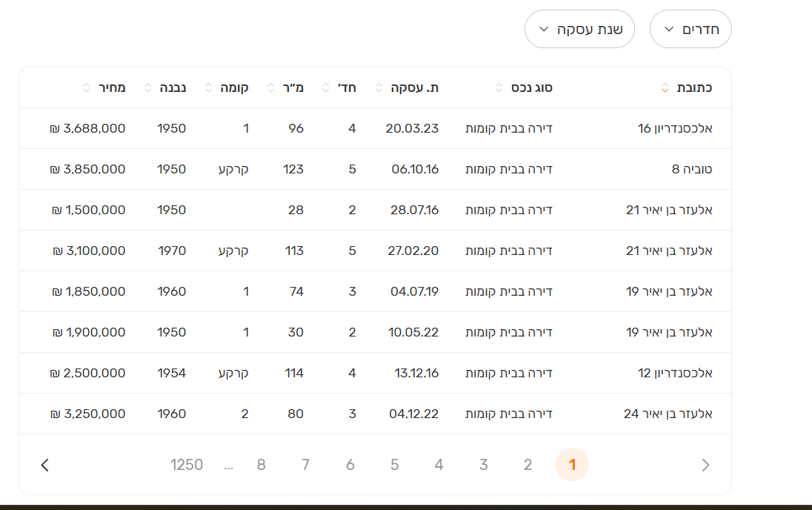Image resolution: width=812 pixels, height=510 pixels.
Task: Navigate to page 8
Action: [261, 465]
